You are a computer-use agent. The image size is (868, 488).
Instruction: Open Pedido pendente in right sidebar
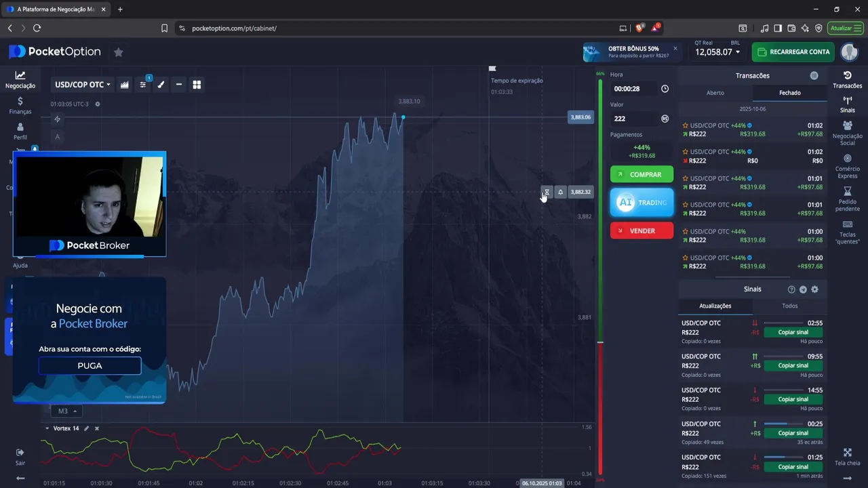(847, 199)
